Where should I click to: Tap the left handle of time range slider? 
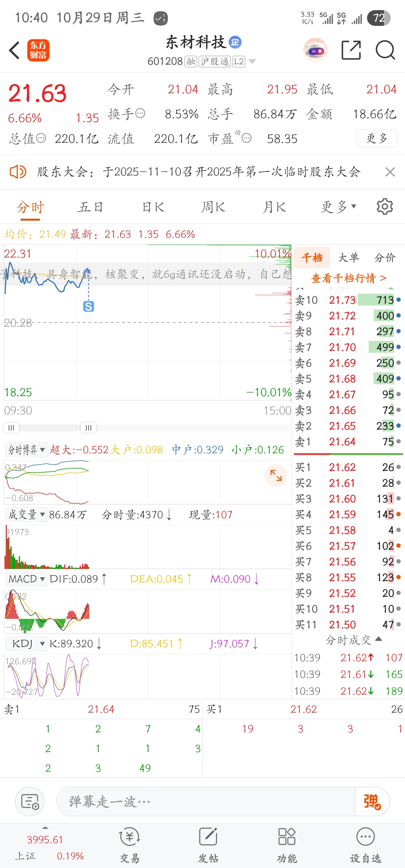pos(11,428)
